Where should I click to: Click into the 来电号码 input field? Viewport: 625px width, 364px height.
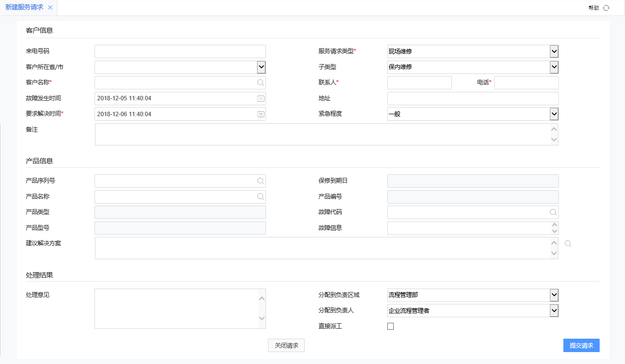180,51
